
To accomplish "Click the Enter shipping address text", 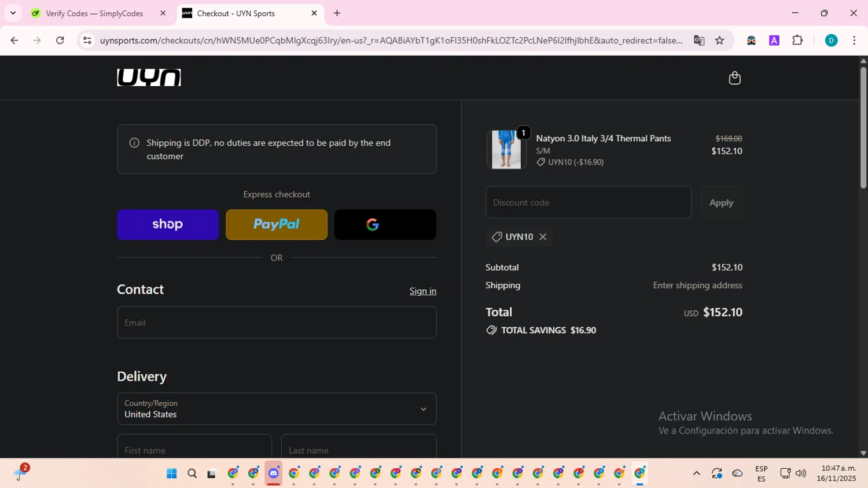I will pyautogui.click(x=698, y=285).
